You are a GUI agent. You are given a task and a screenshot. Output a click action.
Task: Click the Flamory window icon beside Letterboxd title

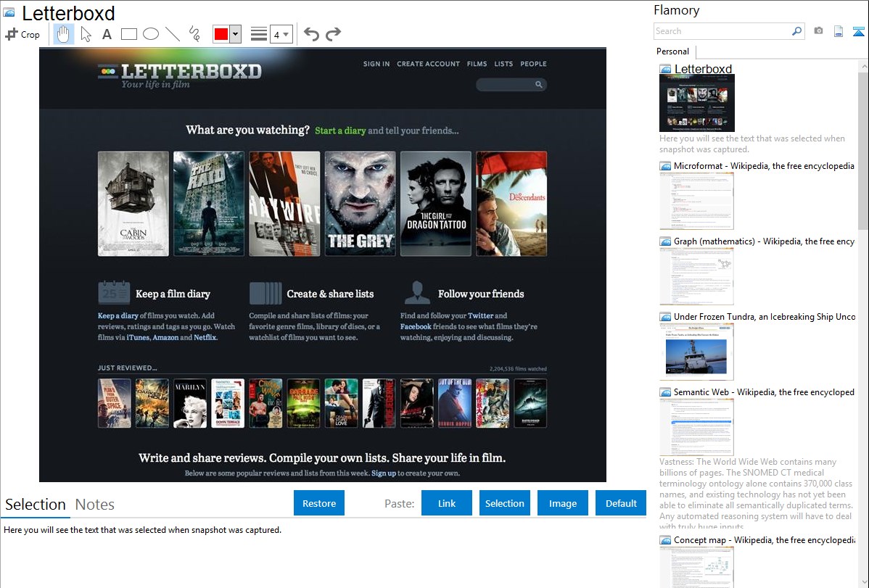[x=9, y=13]
